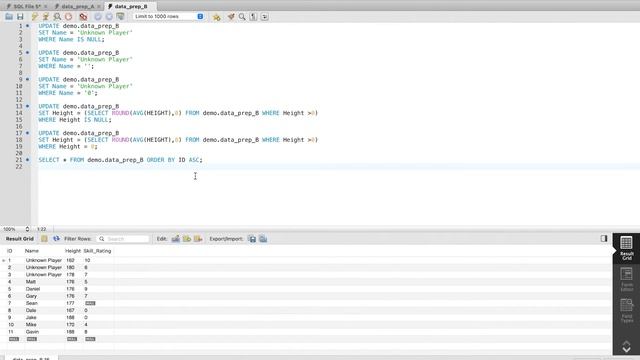Open find panel magnifier icon in toolbar
640x360 pixels.
pos(242,17)
